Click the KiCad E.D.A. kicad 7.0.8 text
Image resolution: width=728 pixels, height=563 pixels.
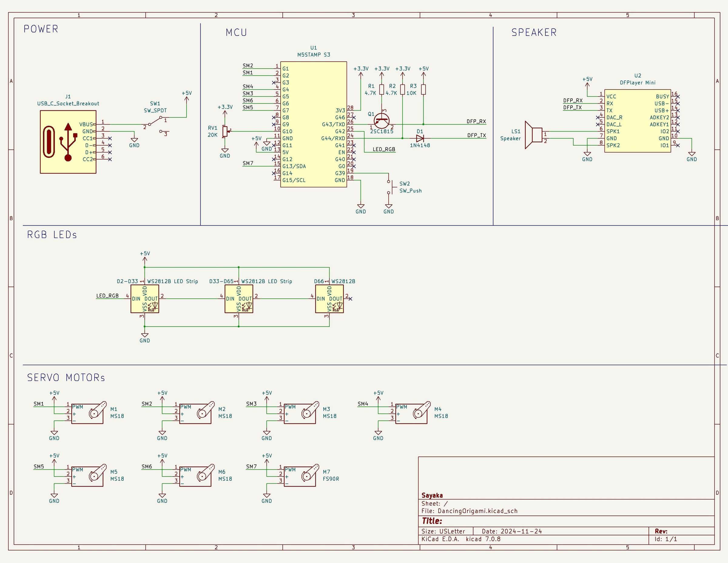pos(461,539)
